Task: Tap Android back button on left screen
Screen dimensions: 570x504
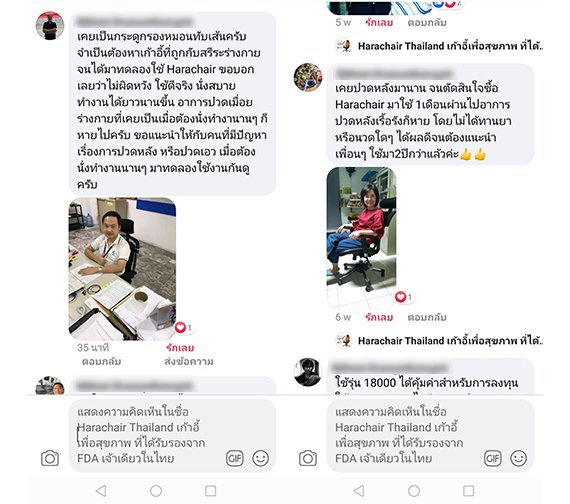Action: click(101, 491)
